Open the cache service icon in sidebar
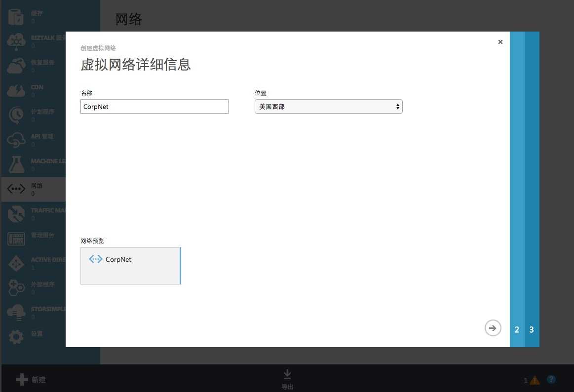Screen dimensions: 574x392 pos(16,17)
